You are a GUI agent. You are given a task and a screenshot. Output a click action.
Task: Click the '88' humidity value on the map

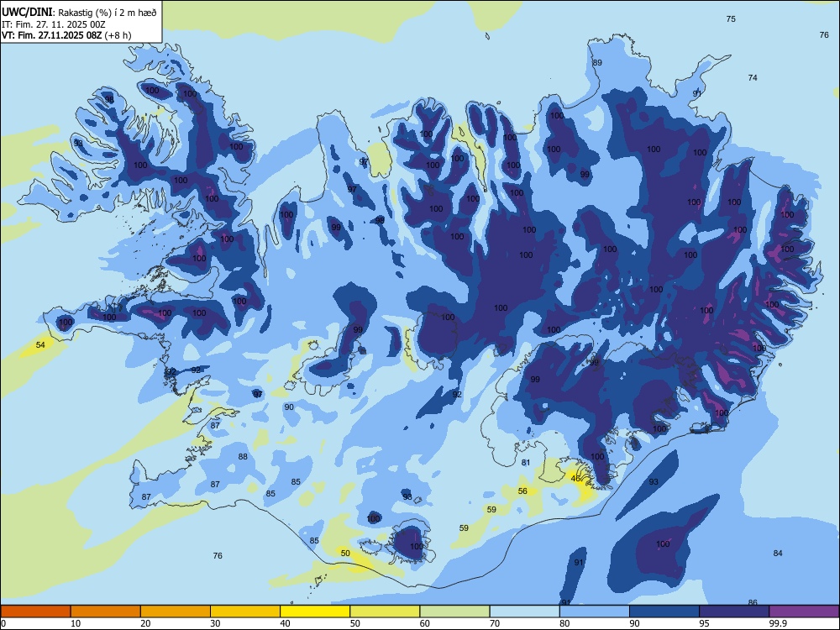[244, 457]
